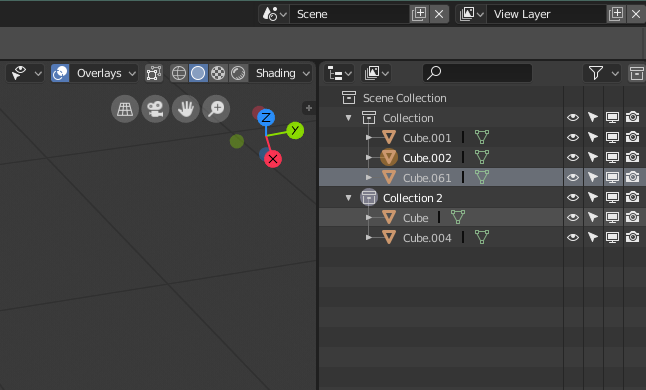The image size is (646, 390).
Task: Expand the Cube object in Collection 2
Action: 369,217
